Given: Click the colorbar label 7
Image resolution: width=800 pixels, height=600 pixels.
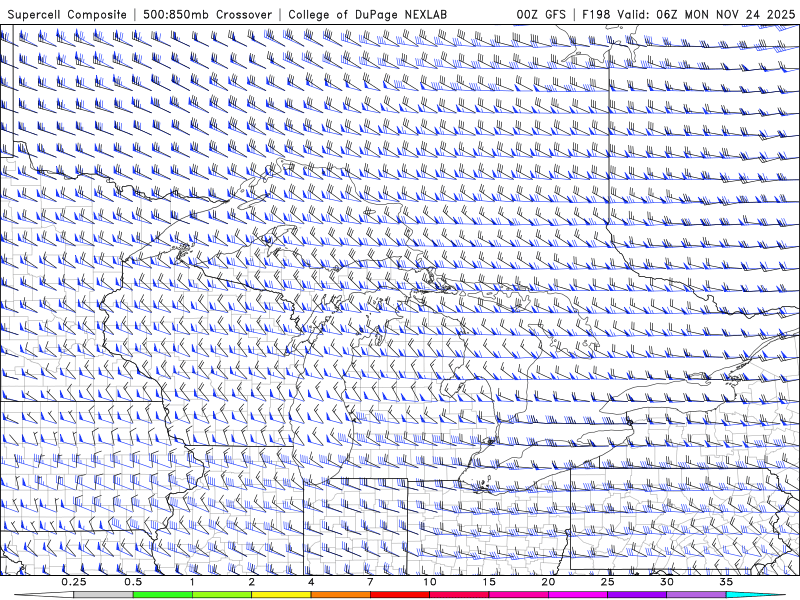Looking at the screenshot, I should (370, 582).
